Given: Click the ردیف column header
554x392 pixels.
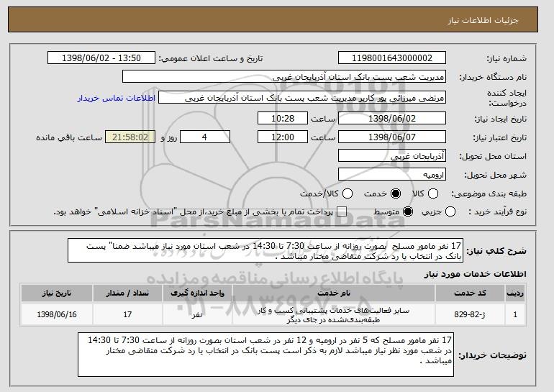Looking at the screenshot, I should coord(515,293).
